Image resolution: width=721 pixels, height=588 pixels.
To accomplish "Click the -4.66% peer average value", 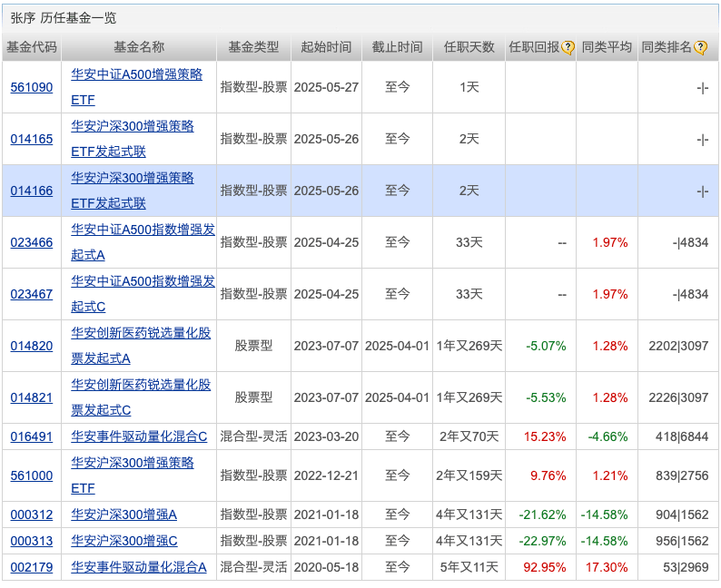I will click(x=607, y=436).
